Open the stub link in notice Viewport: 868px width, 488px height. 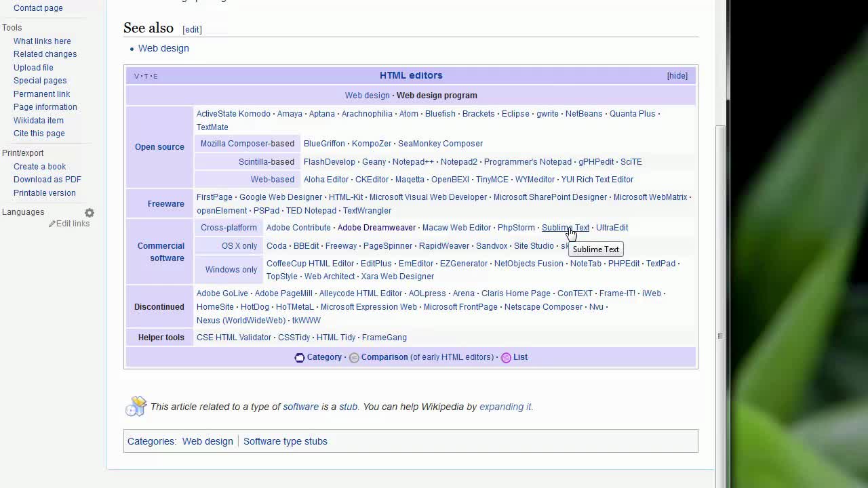[x=349, y=407]
